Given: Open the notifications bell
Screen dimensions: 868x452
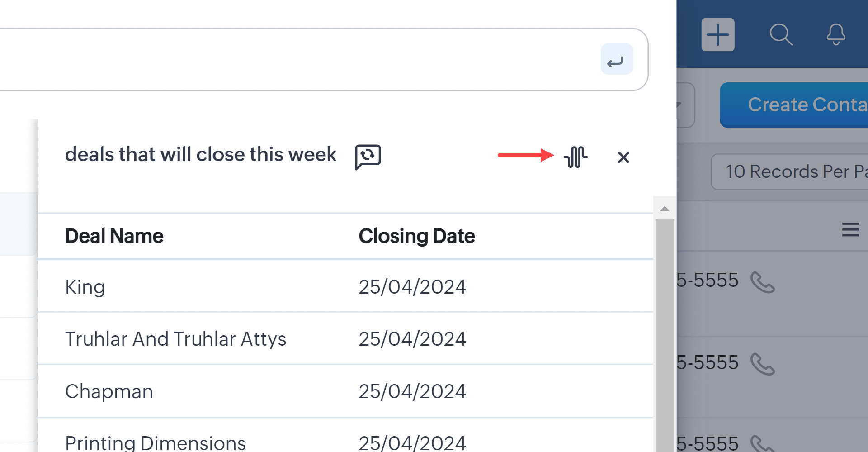Looking at the screenshot, I should [836, 34].
